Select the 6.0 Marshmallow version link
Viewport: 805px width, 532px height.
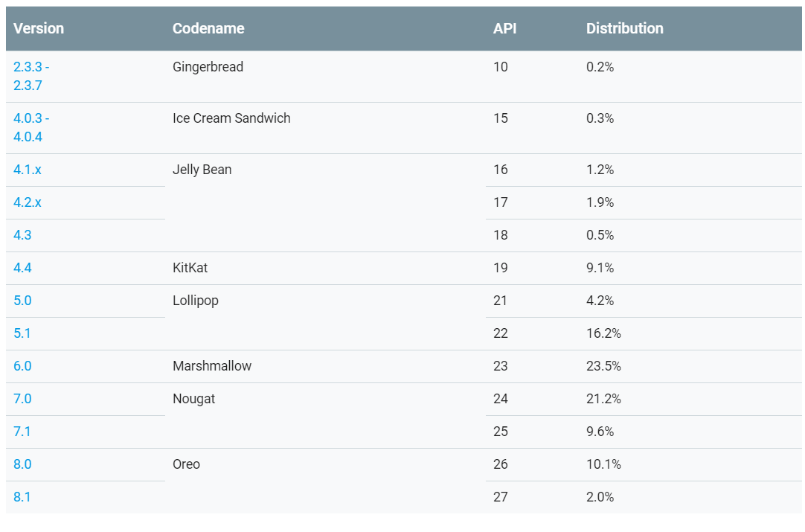[x=22, y=366]
